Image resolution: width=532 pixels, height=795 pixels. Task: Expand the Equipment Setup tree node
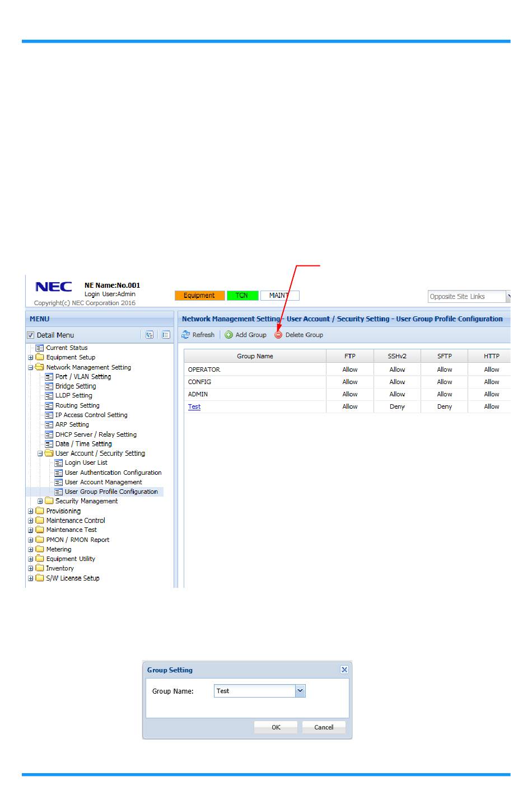click(x=31, y=358)
